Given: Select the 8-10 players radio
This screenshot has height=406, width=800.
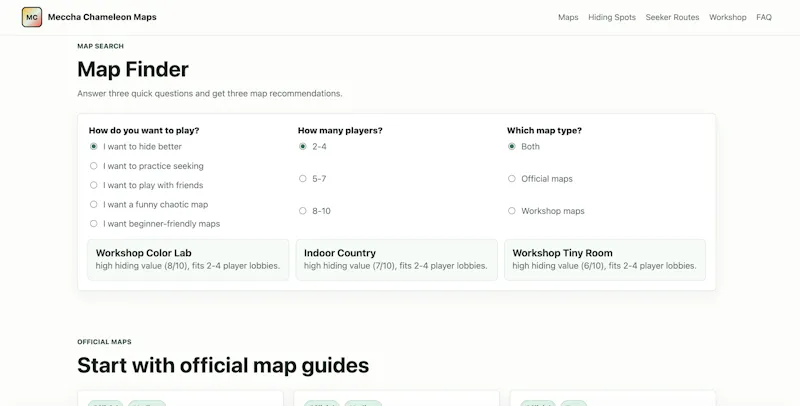Looking at the screenshot, I should click(303, 211).
